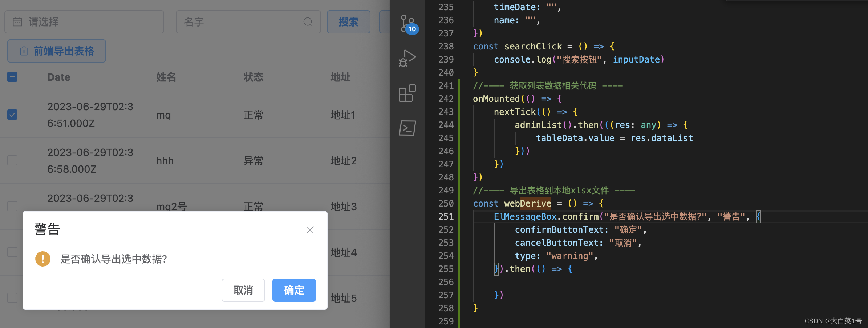Click the 地址 column header
The width and height of the screenshot is (868, 328).
[x=340, y=77]
